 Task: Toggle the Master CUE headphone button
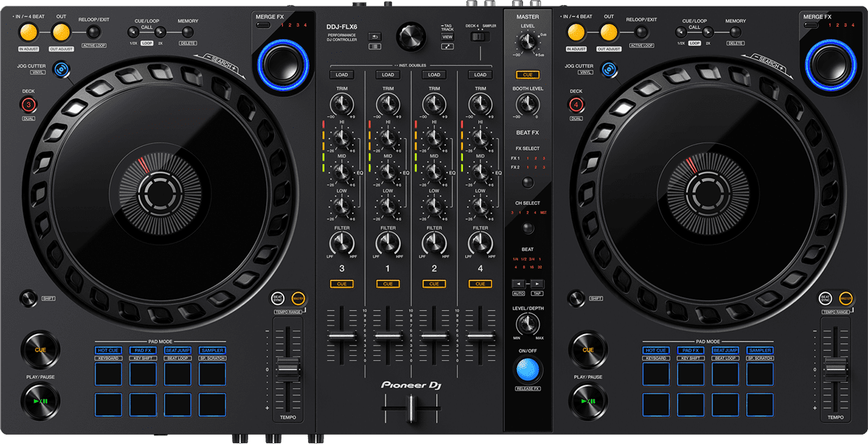click(527, 74)
